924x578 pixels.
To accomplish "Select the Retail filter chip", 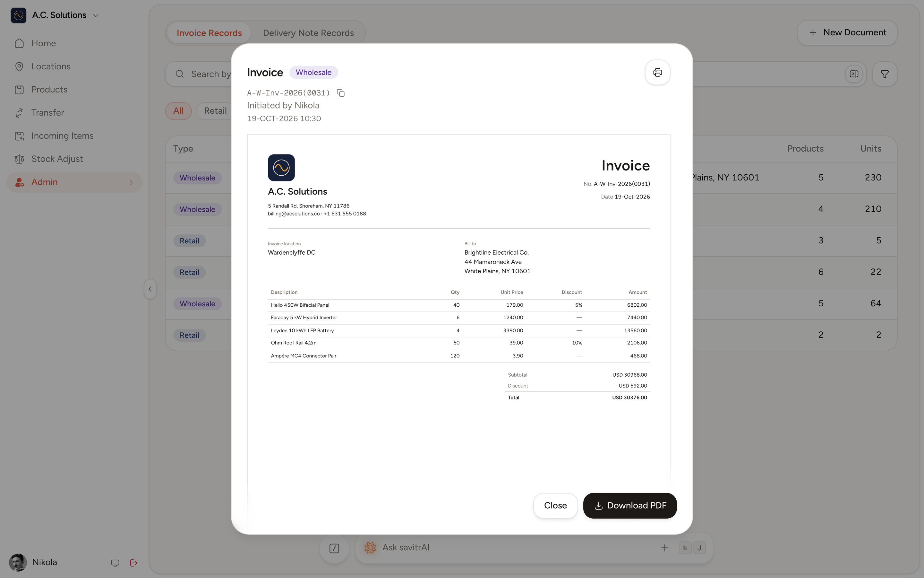I will tap(215, 111).
